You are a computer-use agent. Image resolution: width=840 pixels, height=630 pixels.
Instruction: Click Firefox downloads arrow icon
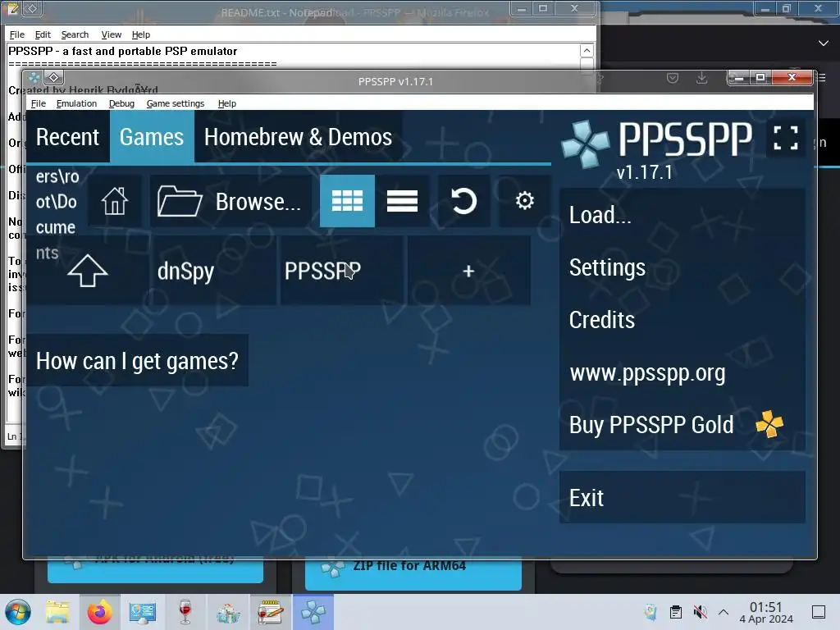(x=701, y=78)
